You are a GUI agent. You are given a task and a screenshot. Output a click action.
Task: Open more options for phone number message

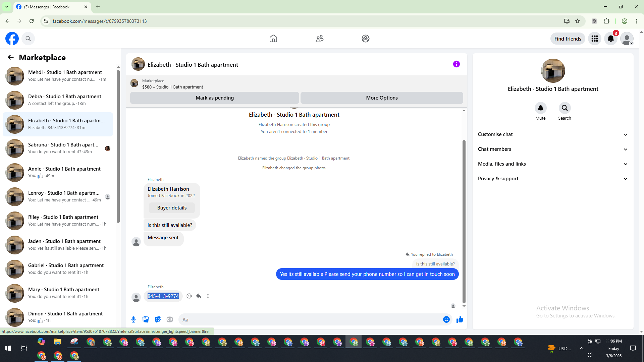click(208, 296)
